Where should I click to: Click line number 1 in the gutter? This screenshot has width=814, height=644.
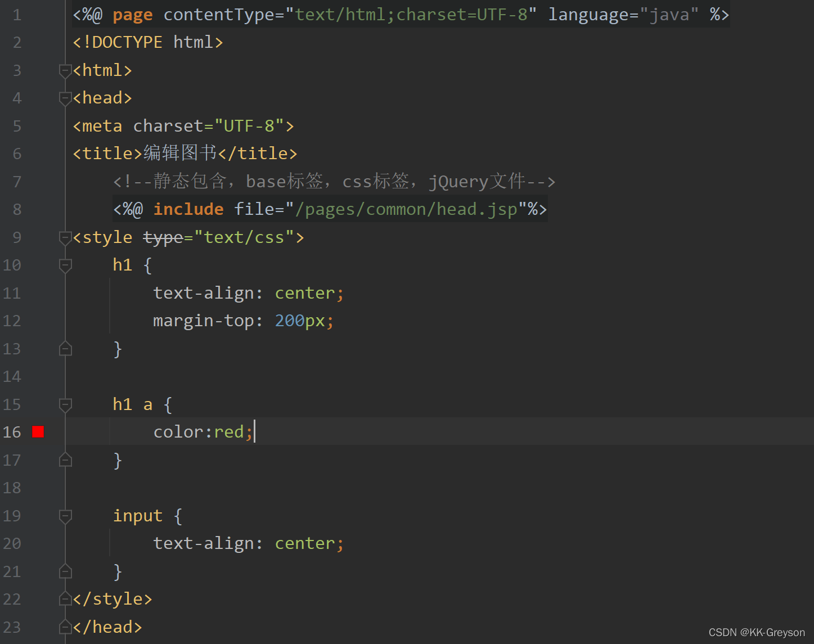pyautogui.click(x=17, y=15)
